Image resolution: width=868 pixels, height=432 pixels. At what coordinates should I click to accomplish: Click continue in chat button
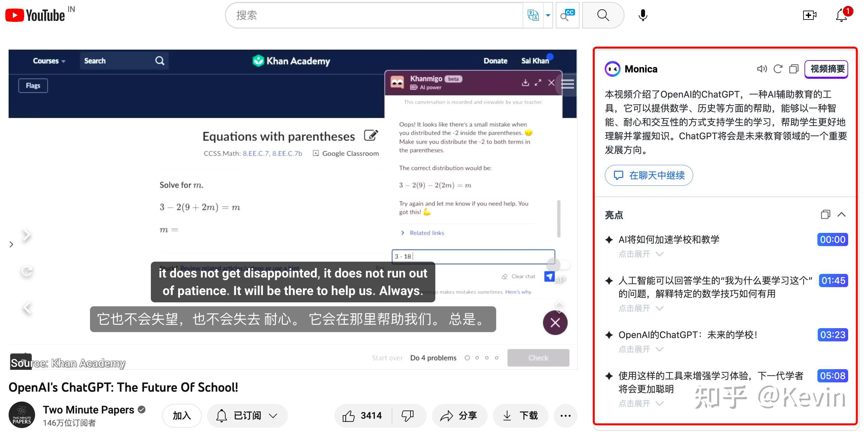649,175
